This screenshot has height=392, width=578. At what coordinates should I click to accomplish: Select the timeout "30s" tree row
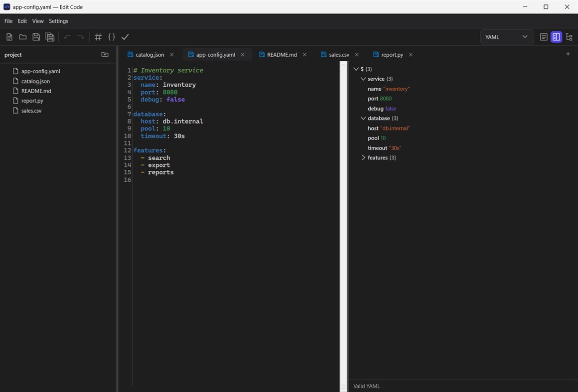point(384,148)
